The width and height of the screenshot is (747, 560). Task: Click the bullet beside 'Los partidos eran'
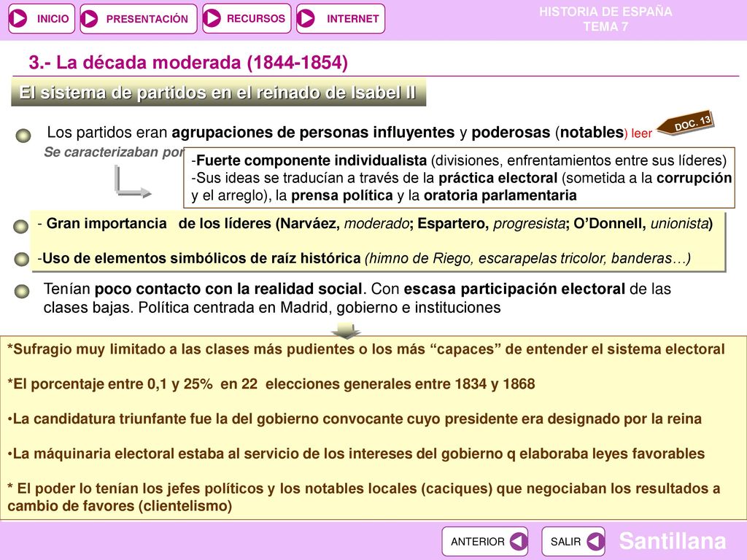[23, 136]
